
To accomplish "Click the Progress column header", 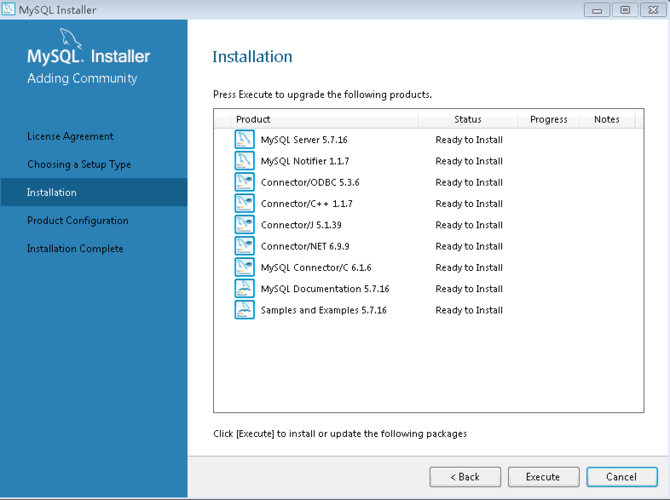I will point(549,119).
